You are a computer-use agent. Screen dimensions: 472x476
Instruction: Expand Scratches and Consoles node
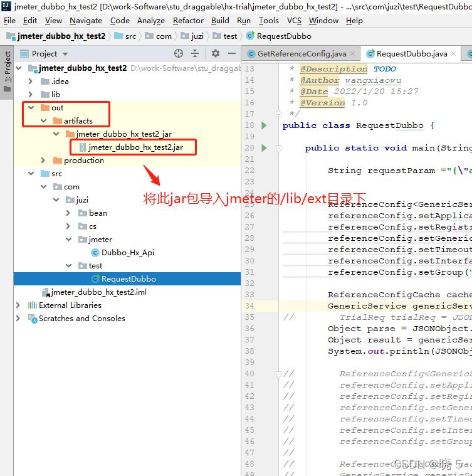(x=18, y=319)
